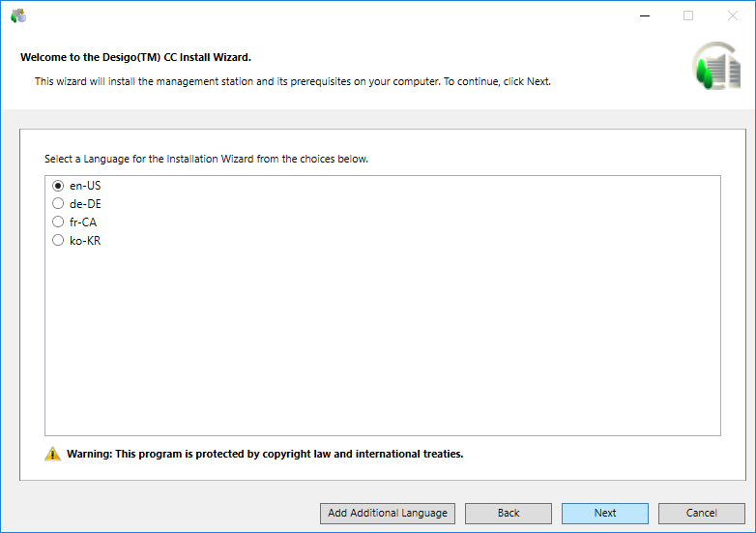Viewport: 756px width, 533px height.
Task: Go to the previous step with Back
Action: tap(508, 513)
